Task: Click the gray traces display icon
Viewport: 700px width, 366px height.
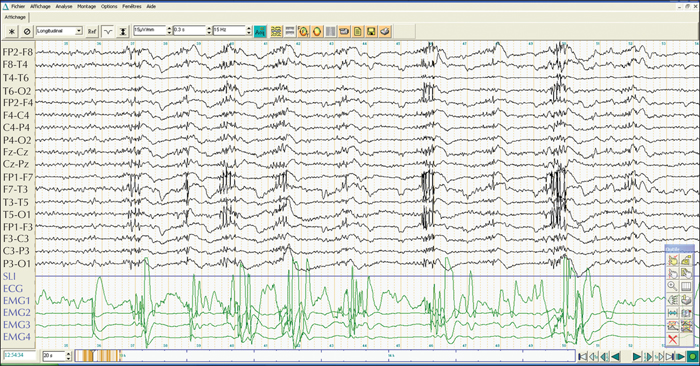Action: [x=290, y=31]
